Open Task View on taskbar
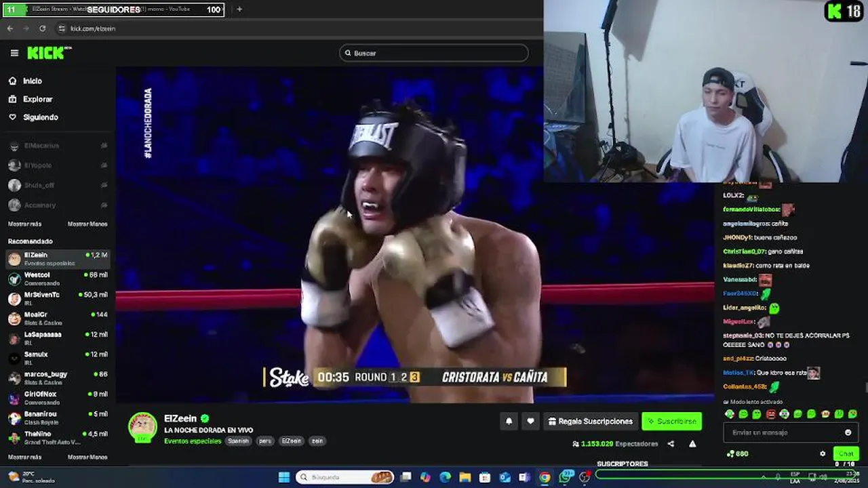The width and height of the screenshot is (868, 488). tap(406, 477)
